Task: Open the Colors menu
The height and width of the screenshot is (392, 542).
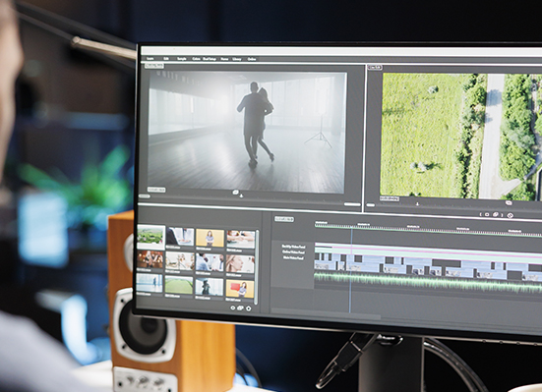Action: point(196,59)
